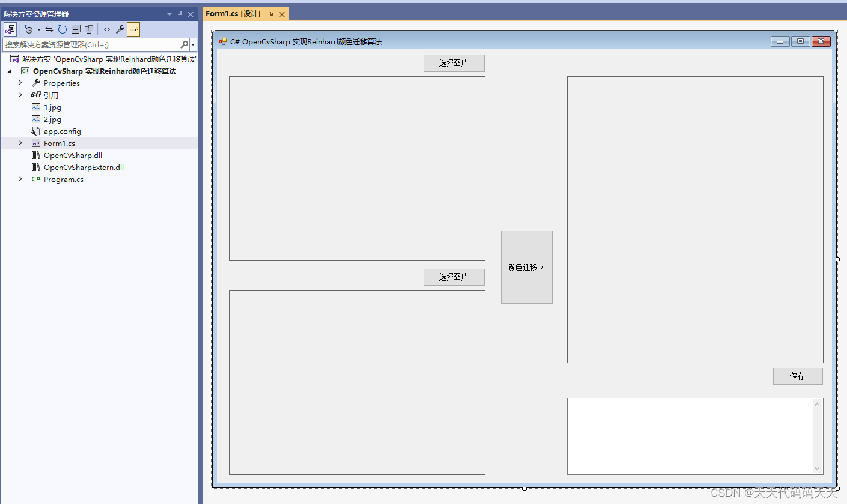This screenshot has height=504, width=847.
Task: Expand the Properties node arrow
Action: pyautogui.click(x=20, y=83)
